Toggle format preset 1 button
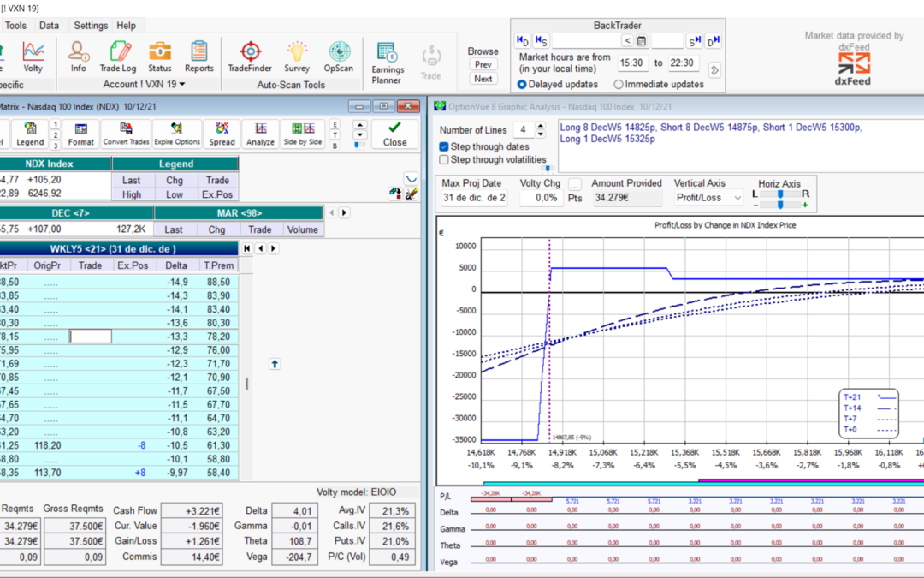The width and height of the screenshot is (924, 578). [56, 124]
